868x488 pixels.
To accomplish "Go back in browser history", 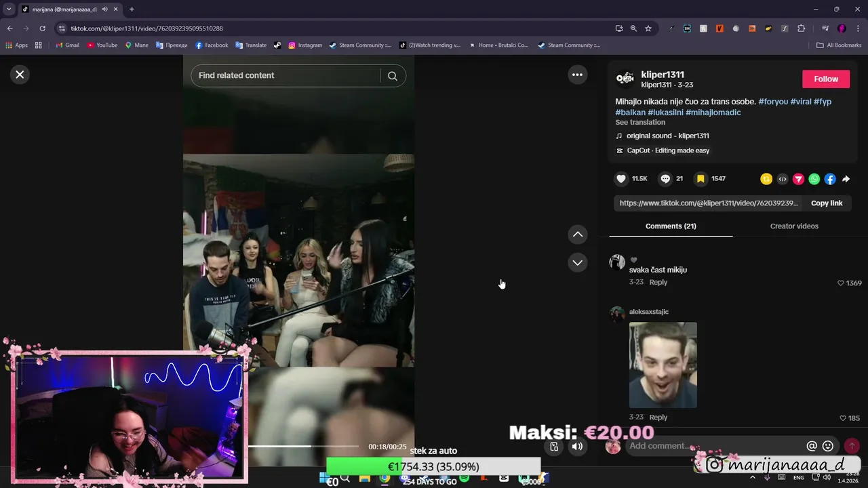I will coord(9,28).
